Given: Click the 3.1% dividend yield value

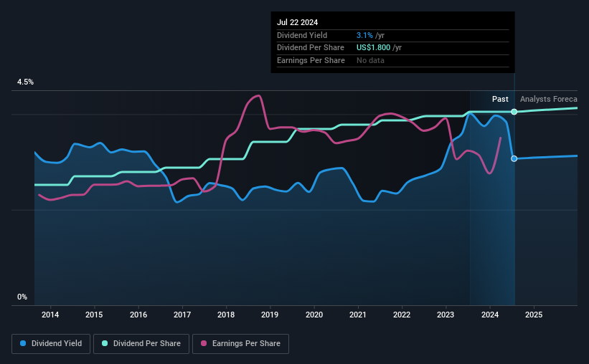Looking at the screenshot, I should pos(364,35).
